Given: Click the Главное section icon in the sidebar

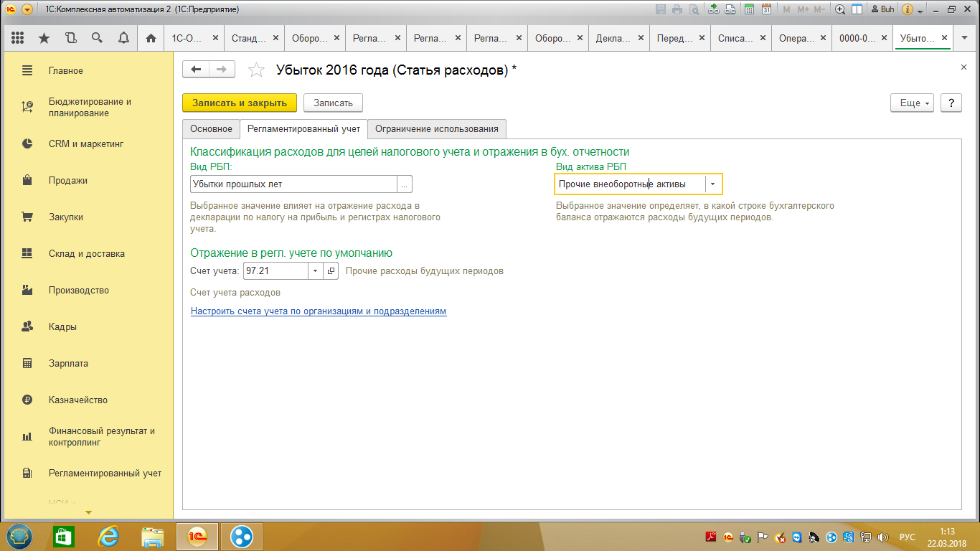Looking at the screenshot, I should (27, 70).
